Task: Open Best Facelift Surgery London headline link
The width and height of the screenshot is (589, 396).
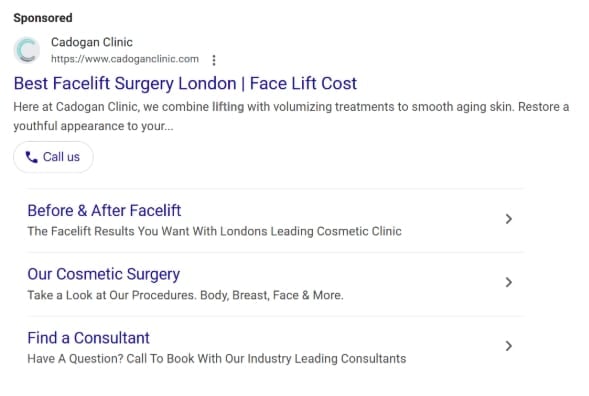Action: coord(185,83)
